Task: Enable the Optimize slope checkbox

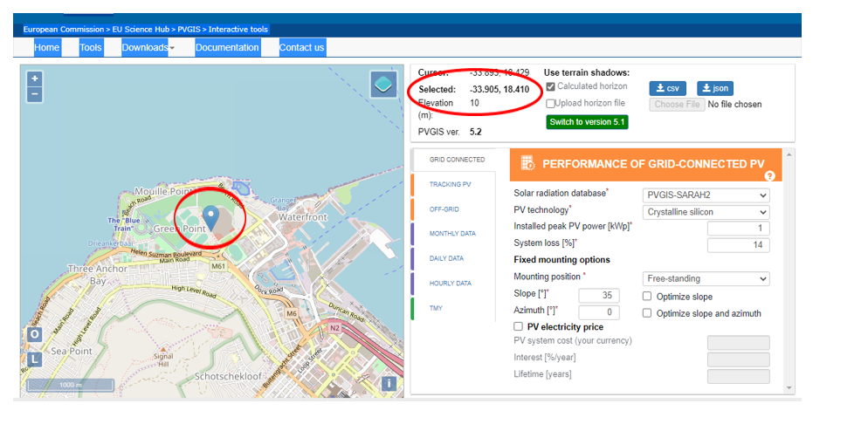Action: (647, 297)
